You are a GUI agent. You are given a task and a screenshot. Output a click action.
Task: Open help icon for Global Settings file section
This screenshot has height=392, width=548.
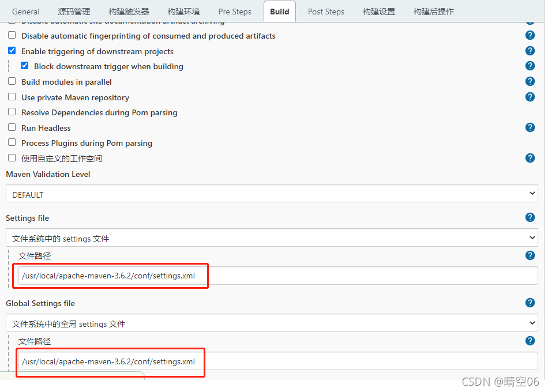(530, 303)
